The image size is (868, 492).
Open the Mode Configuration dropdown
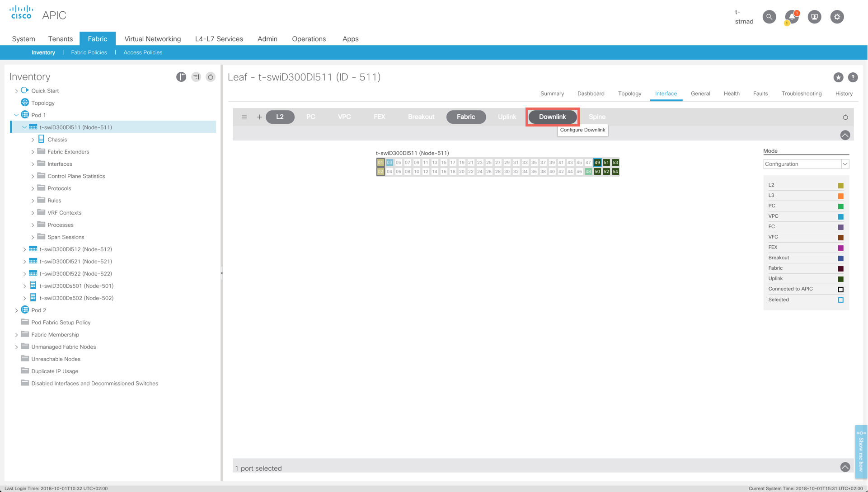(x=806, y=164)
